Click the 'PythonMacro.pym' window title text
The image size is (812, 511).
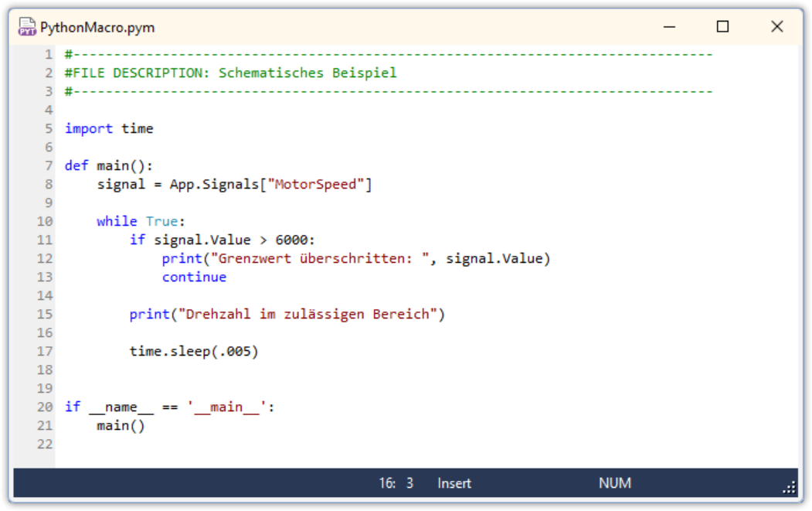point(97,27)
